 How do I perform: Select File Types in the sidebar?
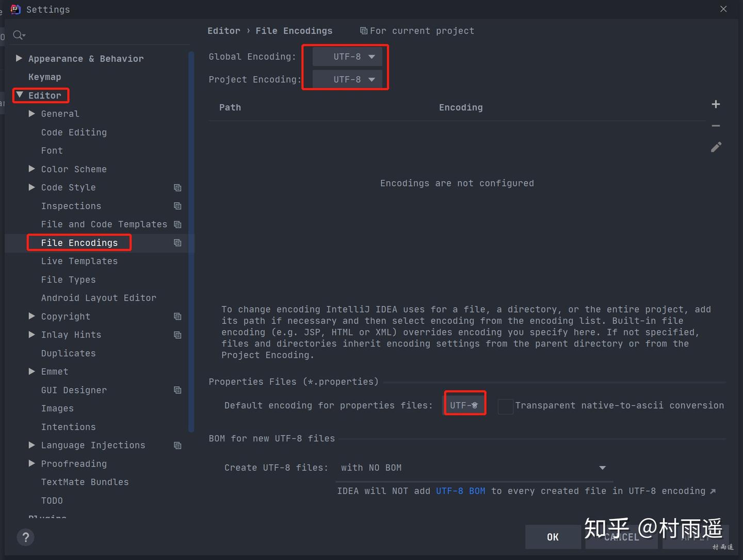coord(68,279)
